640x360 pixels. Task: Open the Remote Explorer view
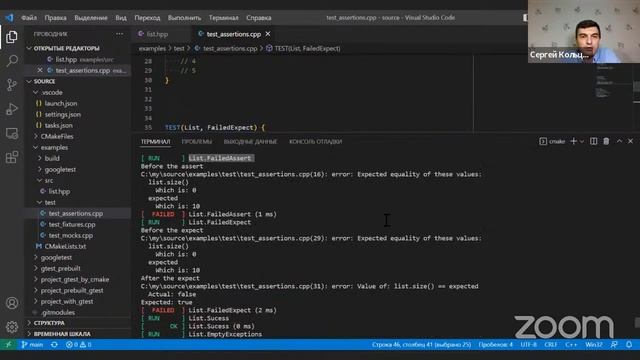[12, 133]
